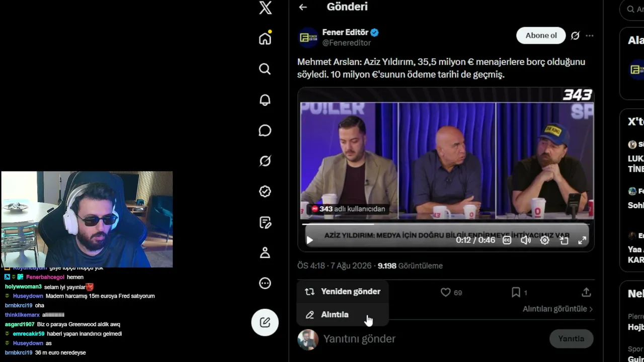This screenshot has width=644, height=362.
Task: Open the Verified badge sidebar item
Action: pyautogui.click(x=265, y=192)
